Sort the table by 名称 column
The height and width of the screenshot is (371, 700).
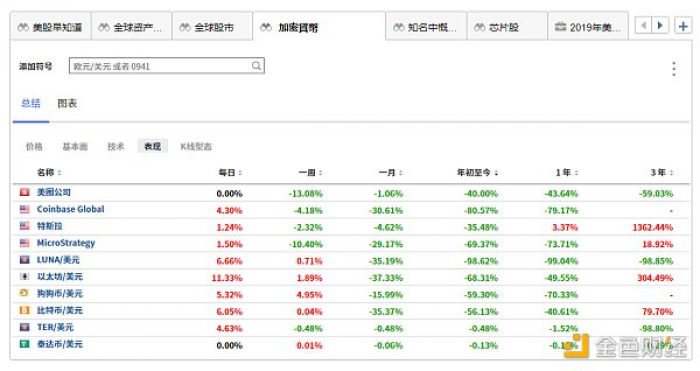click(x=49, y=172)
